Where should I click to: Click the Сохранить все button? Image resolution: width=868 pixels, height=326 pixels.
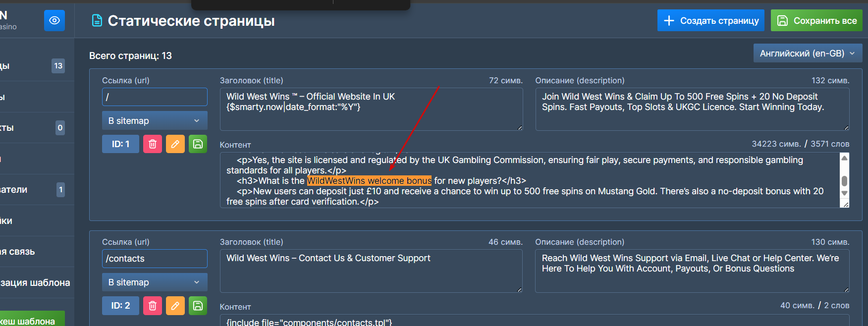[x=816, y=20]
